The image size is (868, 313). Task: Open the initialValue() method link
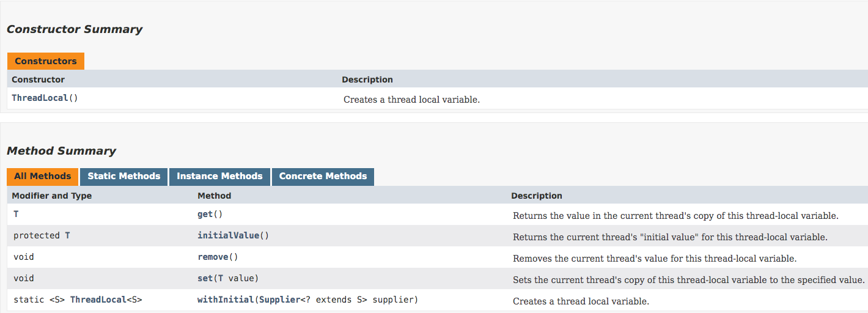pyautogui.click(x=228, y=235)
